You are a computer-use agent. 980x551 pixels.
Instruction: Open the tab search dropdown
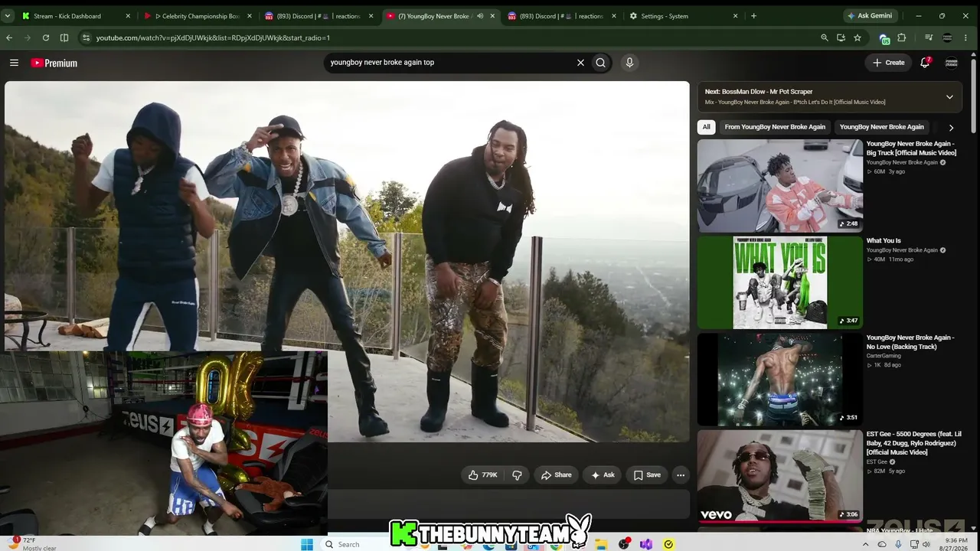click(8, 16)
